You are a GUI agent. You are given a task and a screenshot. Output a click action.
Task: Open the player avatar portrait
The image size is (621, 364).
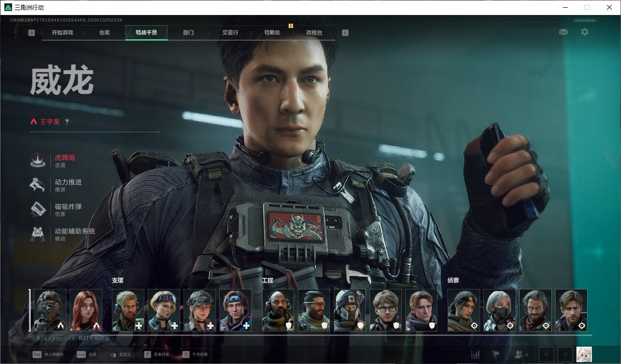[584, 355]
